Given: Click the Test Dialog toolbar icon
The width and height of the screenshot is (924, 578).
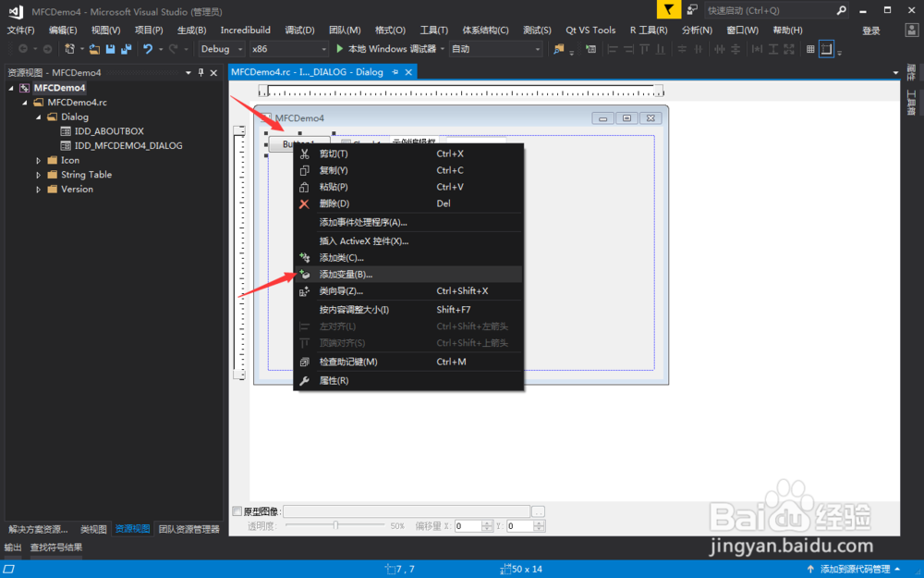Looking at the screenshot, I should 590,49.
